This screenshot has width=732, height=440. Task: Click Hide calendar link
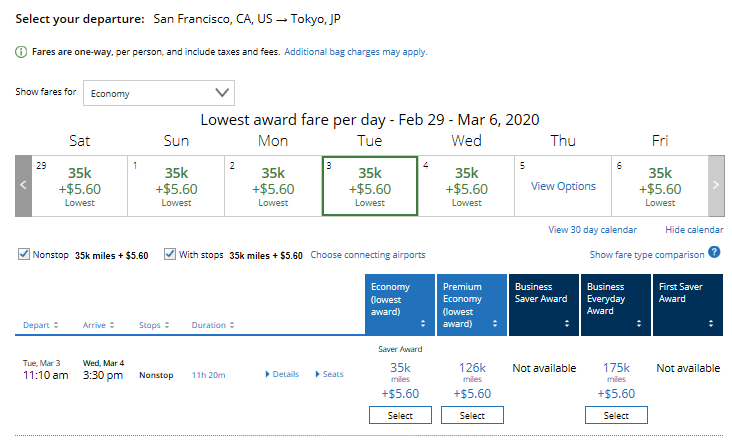tap(694, 230)
